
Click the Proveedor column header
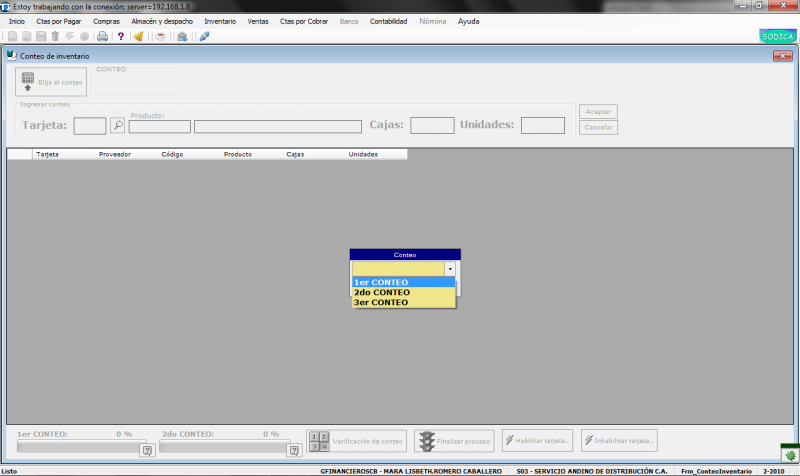click(x=126, y=154)
